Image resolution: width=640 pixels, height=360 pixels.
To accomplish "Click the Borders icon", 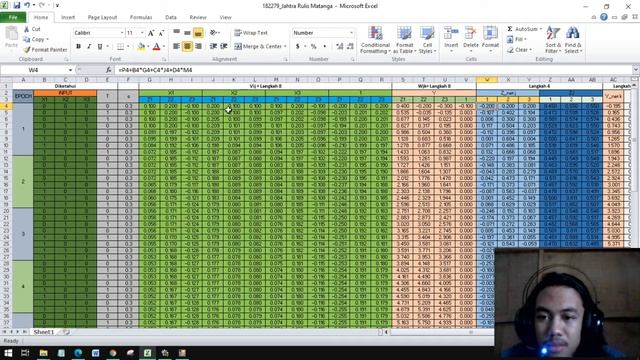I will [x=120, y=47].
